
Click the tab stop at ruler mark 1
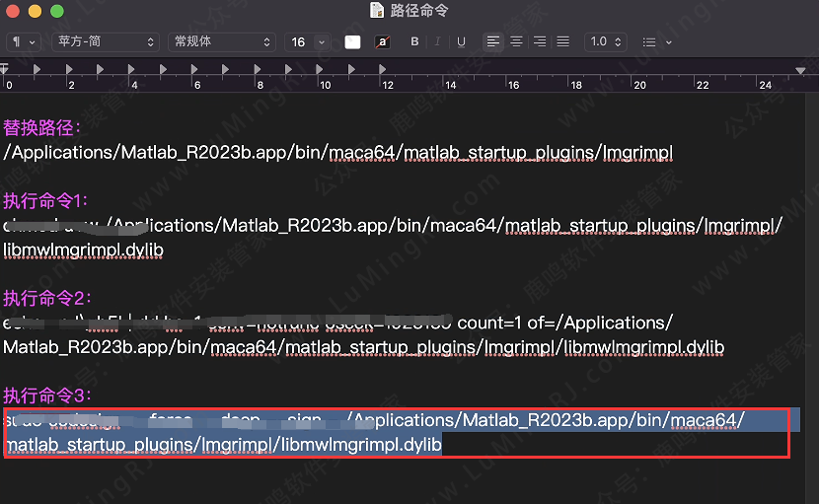[x=37, y=69]
